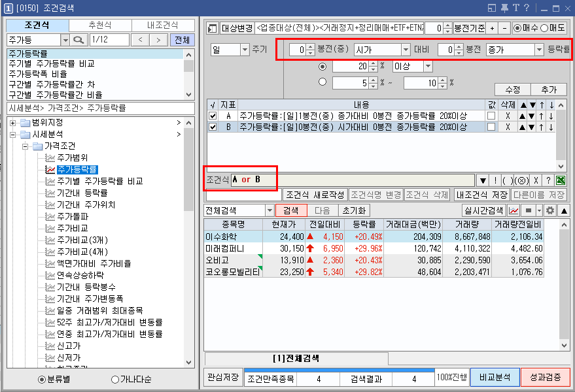The image size is (575, 392).
Task: Increase the 20% value stepper
Action: (373, 64)
